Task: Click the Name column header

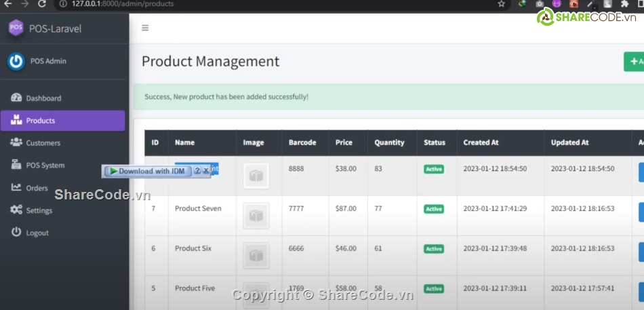Action: [184, 142]
